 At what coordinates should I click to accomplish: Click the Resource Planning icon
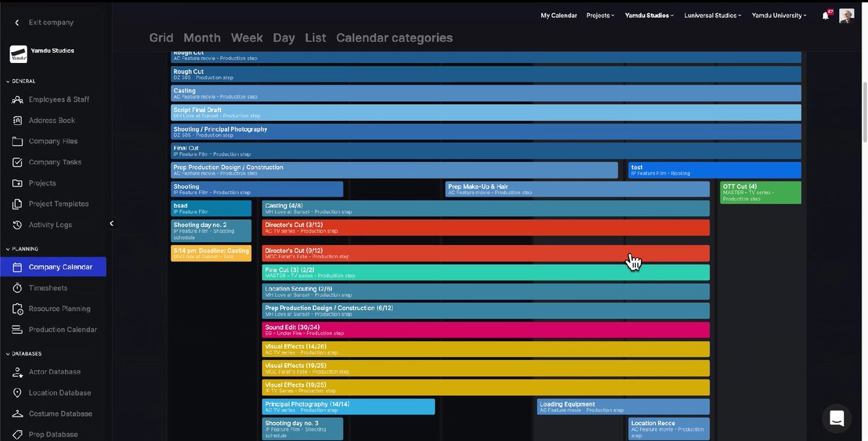17,309
